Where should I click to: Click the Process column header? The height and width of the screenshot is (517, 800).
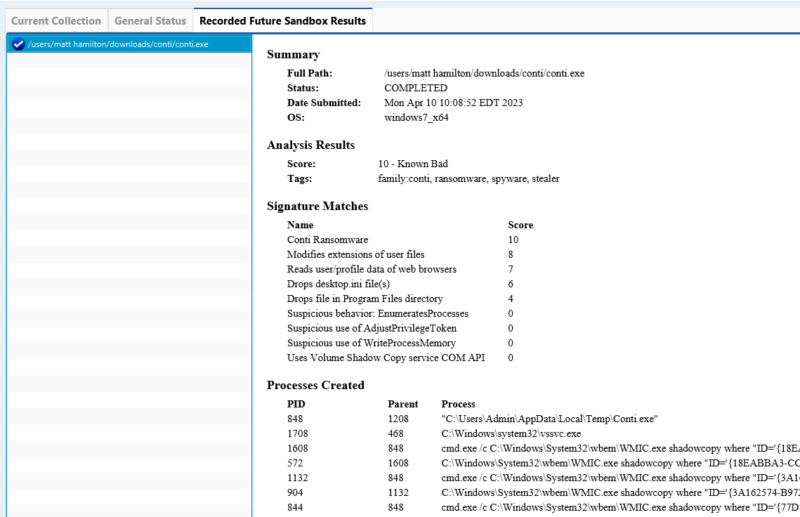[x=458, y=404]
